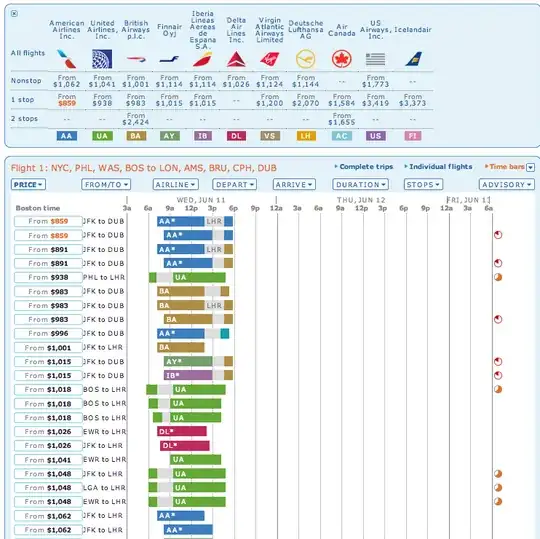Click American 1 stop $859 fare
Screen dimensions: 540x539
(x=66, y=100)
